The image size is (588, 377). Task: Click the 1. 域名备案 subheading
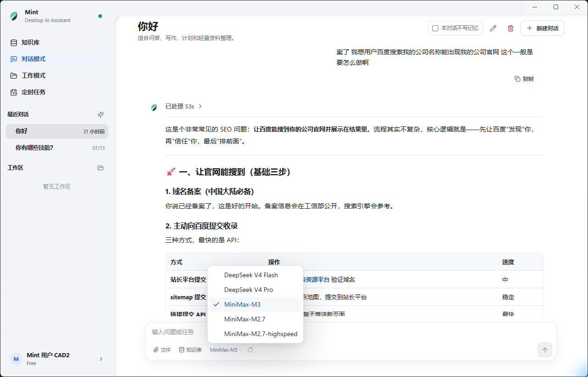click(x=210, y=191)
